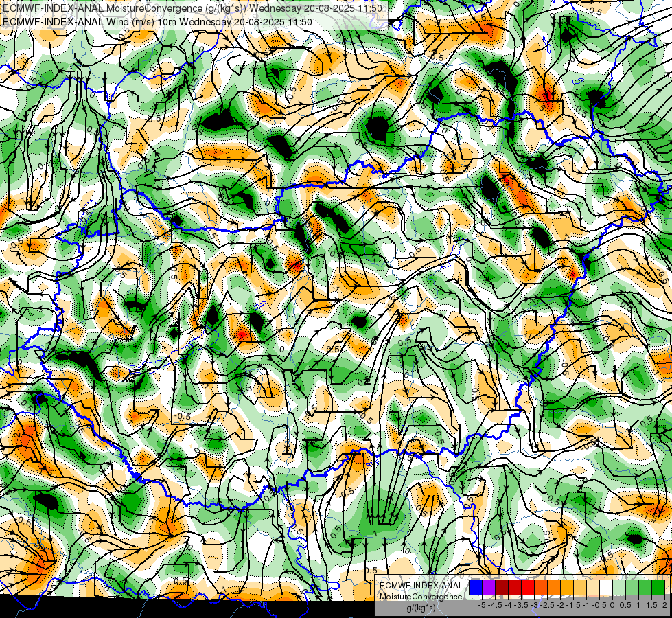Select the dark red -4.5 to -4 swatch
Screen dimensions: 672x618
click(x=502, y=587)
